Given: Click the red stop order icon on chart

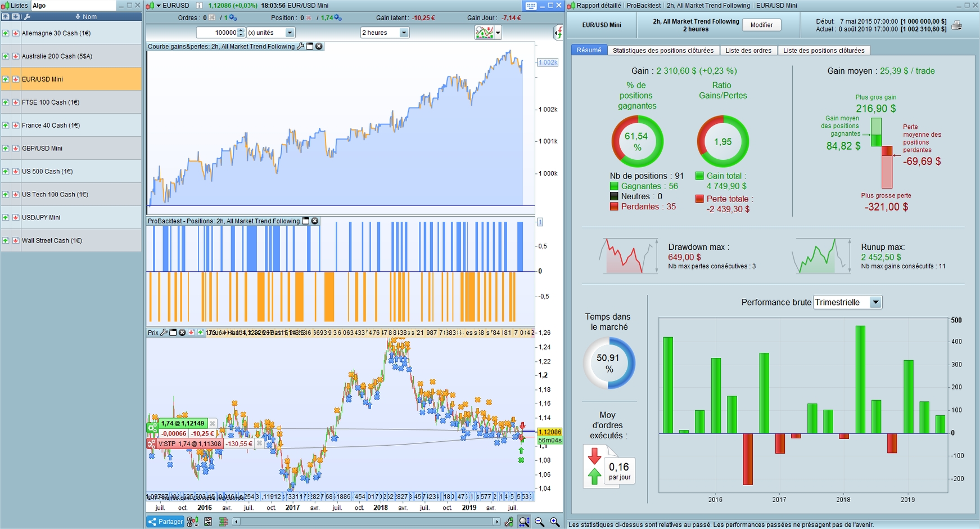Looking at the screenshot, I should click(x=152, y=444).
